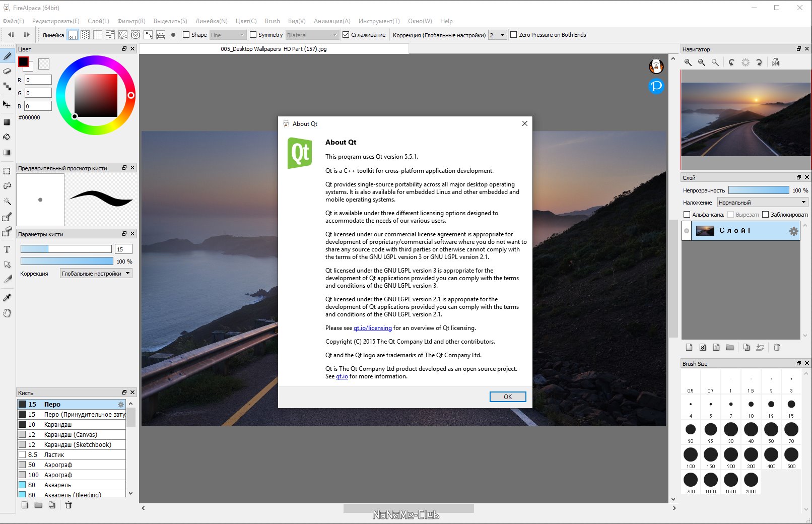Open the qt.io link
The width and height of the screenshot is (812, 524).
tap(342, 376)
